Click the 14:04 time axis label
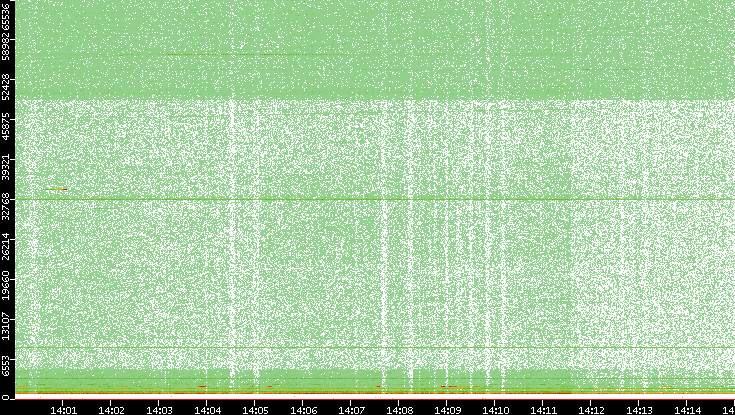Viewport: 735px width, 415px height. [207, 410]
